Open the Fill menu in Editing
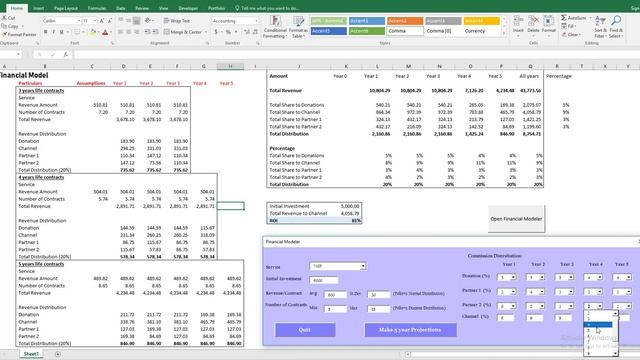This screenshot has width=640, height=360. [569, 26]
